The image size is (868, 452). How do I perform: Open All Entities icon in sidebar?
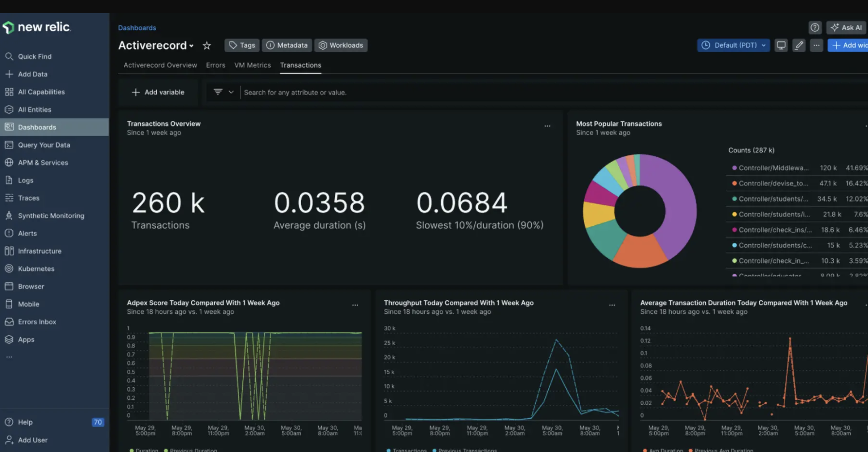9,109
